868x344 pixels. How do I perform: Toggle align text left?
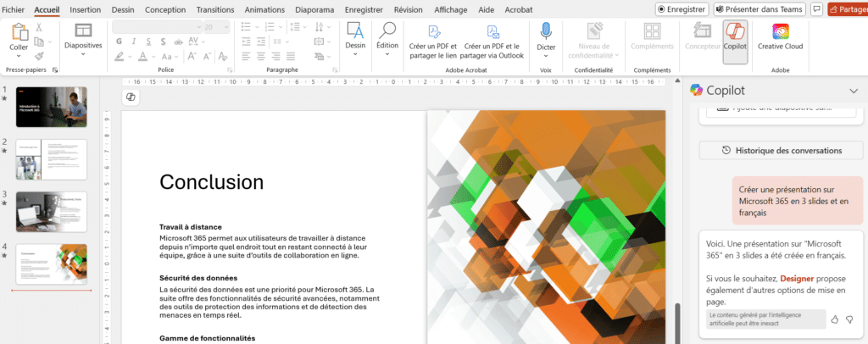tap(246, 57)
